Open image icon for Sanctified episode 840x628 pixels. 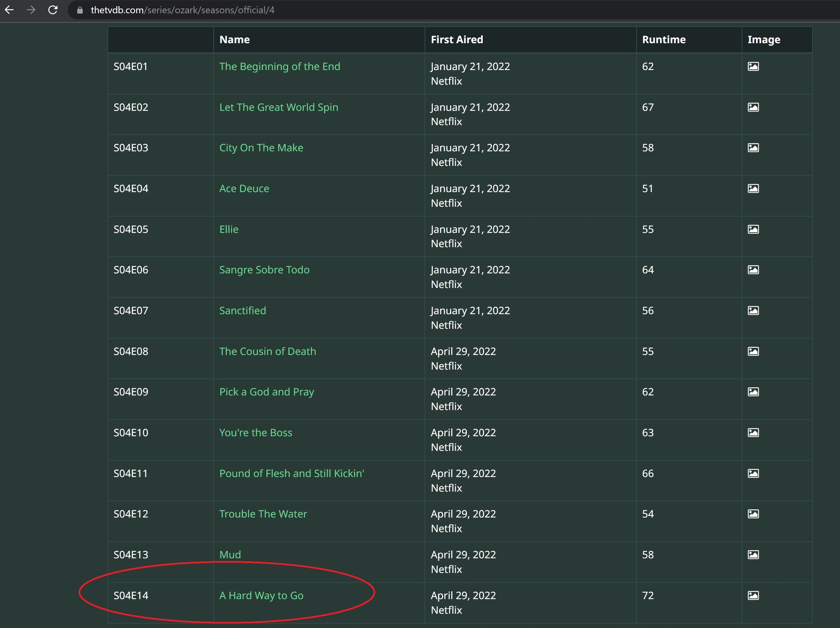(x=753, y=311)
